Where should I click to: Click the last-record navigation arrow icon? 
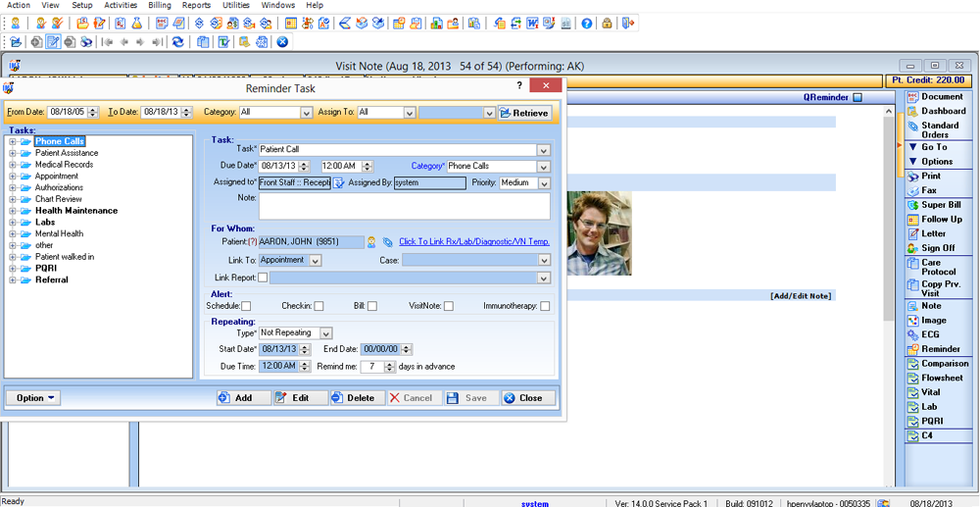pos(157,42)
